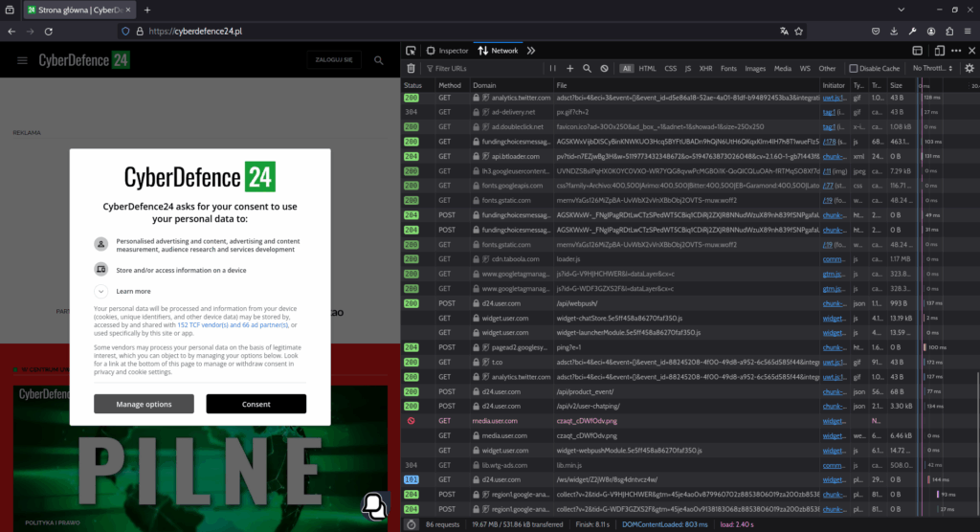
Task: Select the cdn.taboola.com loader.js request row
Action: (x=690, y=259)
